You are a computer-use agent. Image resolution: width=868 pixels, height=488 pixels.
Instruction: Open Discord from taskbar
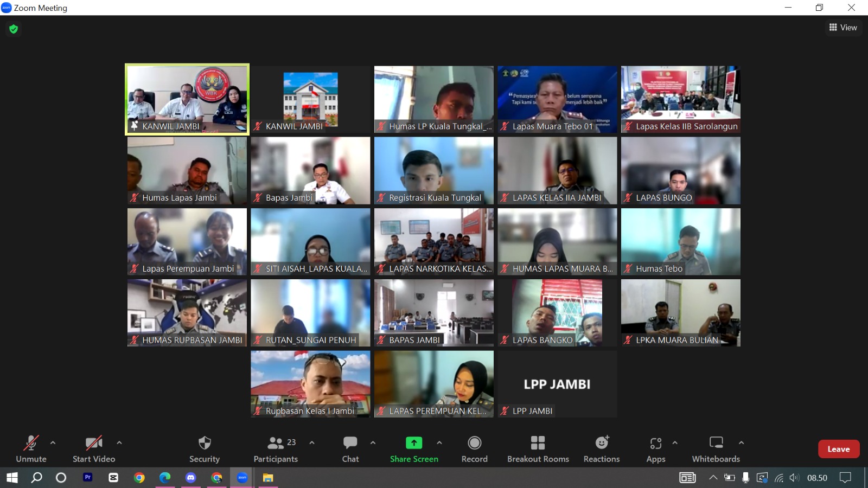pyautogui.click(x=191, y=478)
